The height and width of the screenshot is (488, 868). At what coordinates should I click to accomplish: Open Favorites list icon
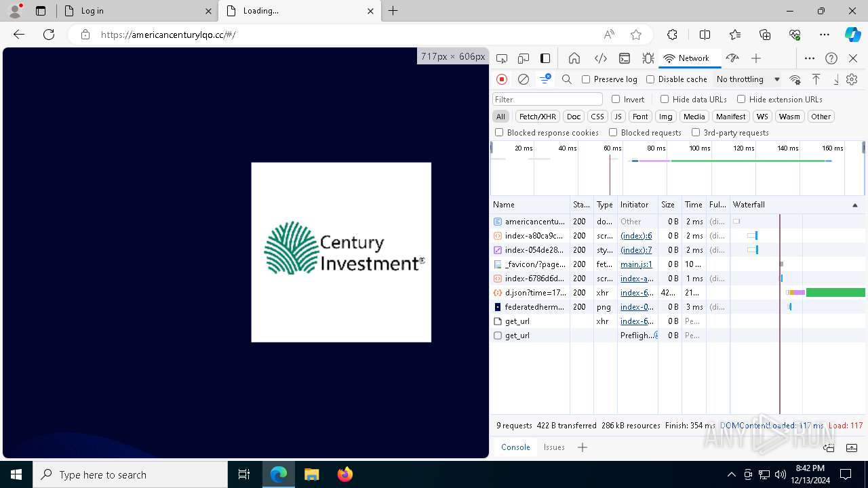click(x=735, y=35)
